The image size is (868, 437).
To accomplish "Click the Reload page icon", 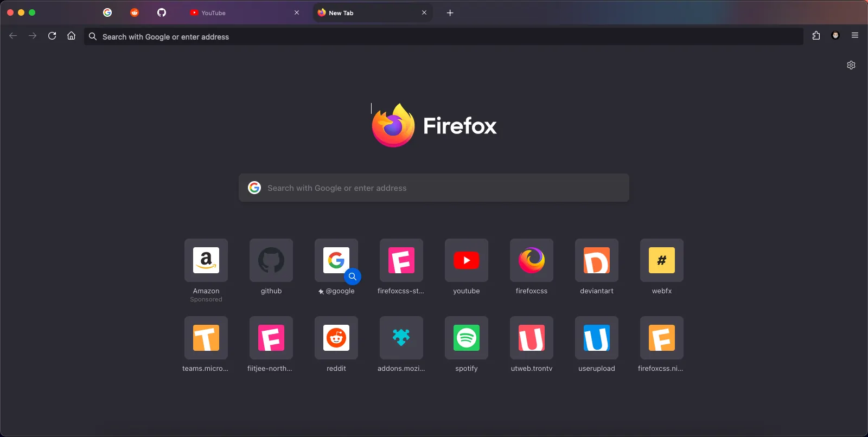I will (x=52, y=36).
